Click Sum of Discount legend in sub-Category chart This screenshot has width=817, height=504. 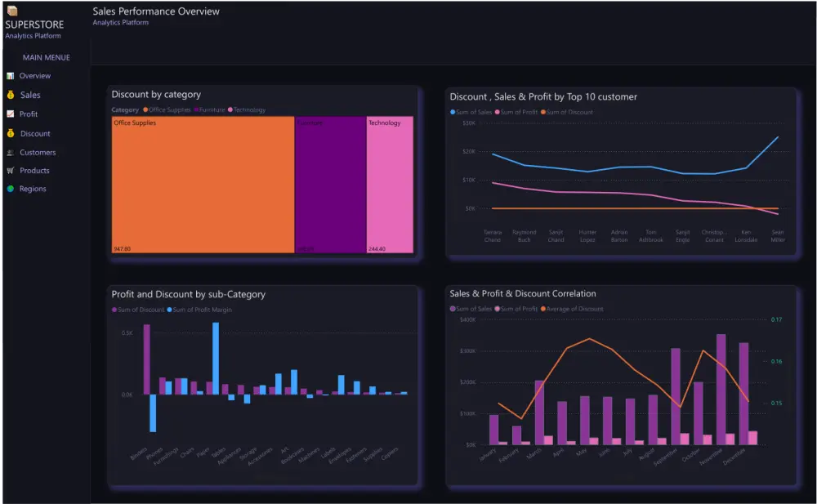pyautogui.click(x=138, y=310)
